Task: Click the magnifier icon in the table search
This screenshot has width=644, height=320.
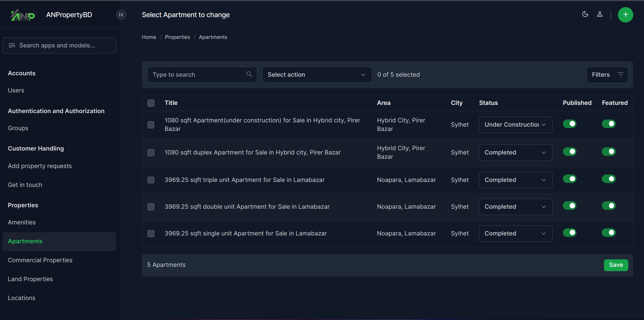Action: pos(249,74)
